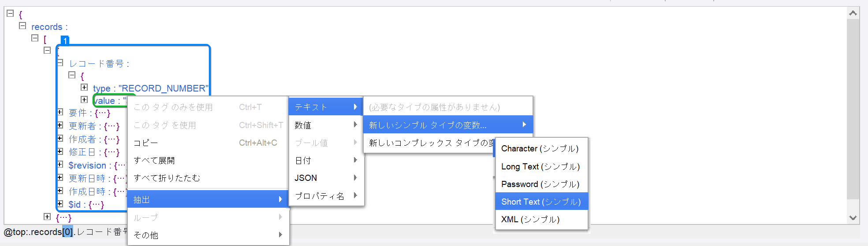Choose Short Text (シンプル) variable type
Image resolution: width=868 pixels, height=246 pixels.
pyautogui.click(x=541, y=202)
